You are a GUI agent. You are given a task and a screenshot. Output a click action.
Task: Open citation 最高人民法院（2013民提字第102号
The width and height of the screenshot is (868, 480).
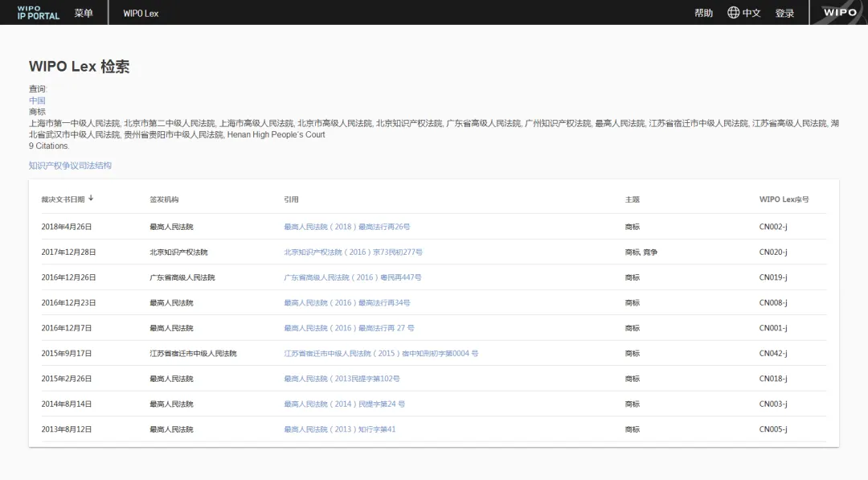[x=342, y=379]
